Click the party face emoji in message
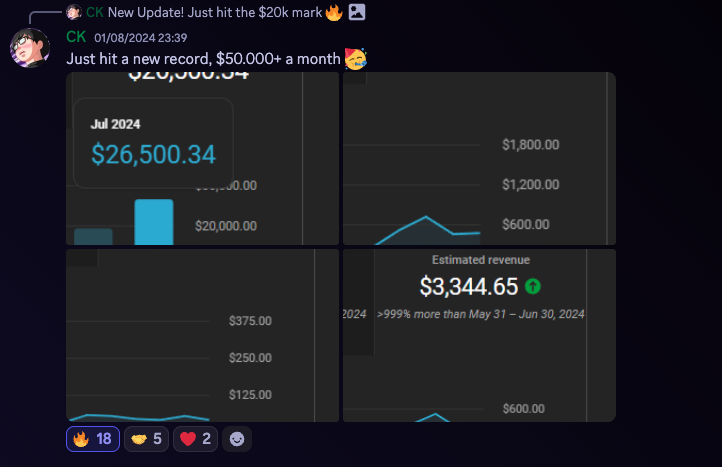 click(355, 58)
